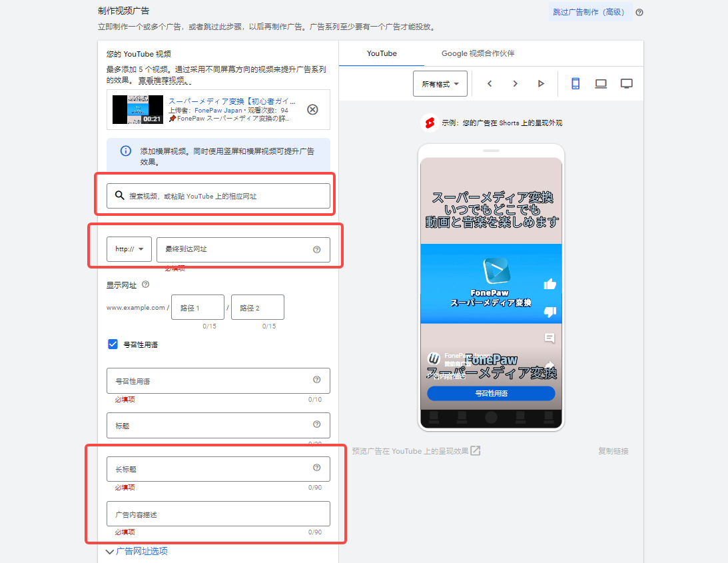The width and height of the screenshot is (728, 563).
Task: Click help icon next to 显示网址
Action: (x=146, y=284)
